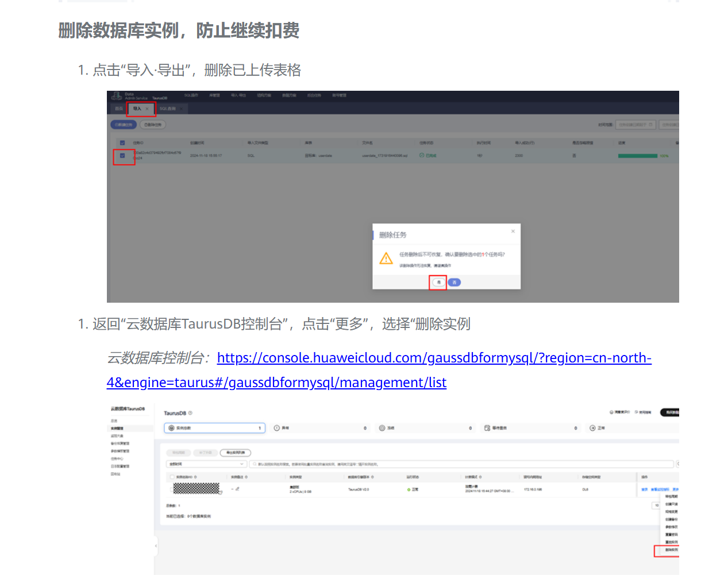
Task: Open the page size 10 dropdown
Action: click(657, 505)
